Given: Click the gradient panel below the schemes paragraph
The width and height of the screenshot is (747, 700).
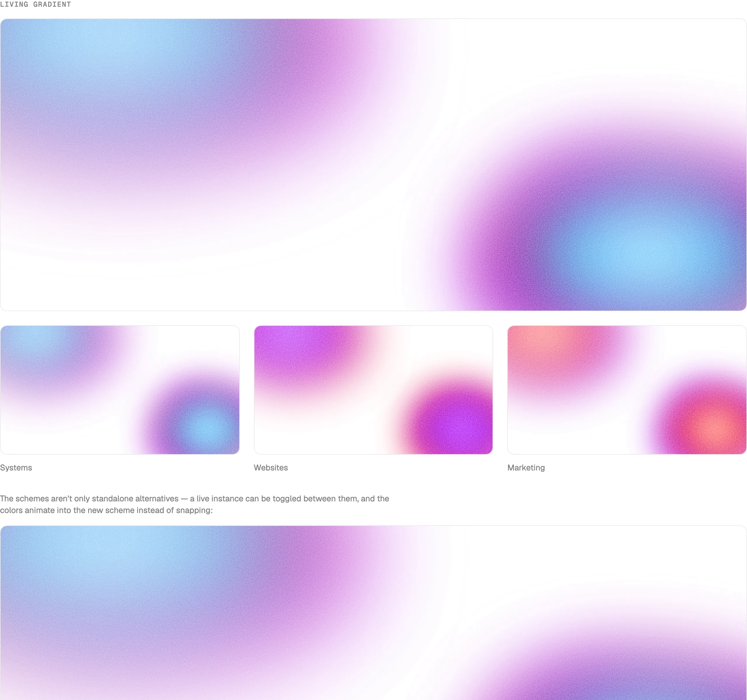Looking at the screenshot, I should click(373, 613).
